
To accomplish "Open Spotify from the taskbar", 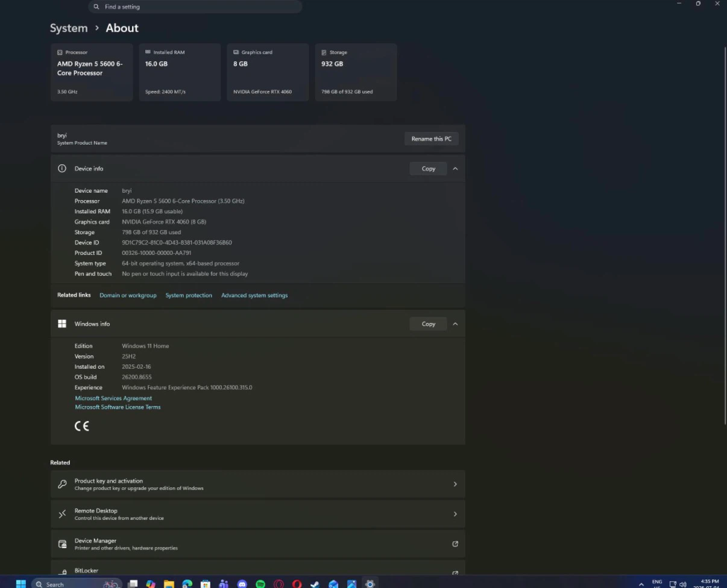I will pos(260,584).
